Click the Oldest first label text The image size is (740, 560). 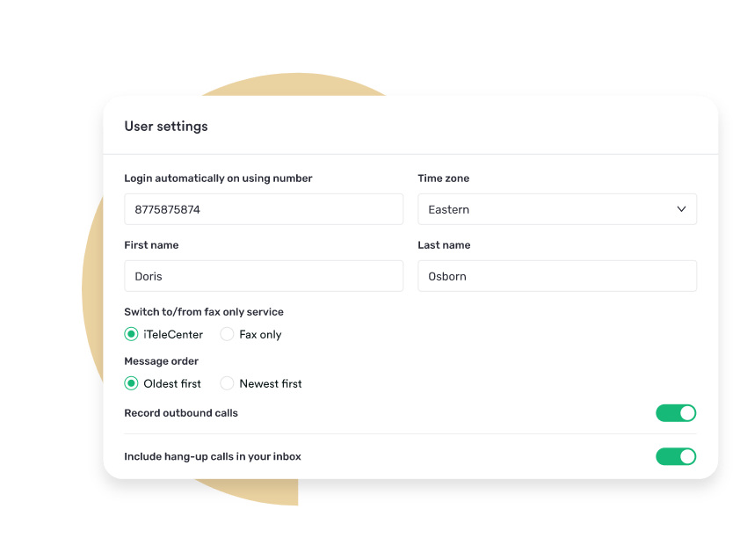coord(172,384)
